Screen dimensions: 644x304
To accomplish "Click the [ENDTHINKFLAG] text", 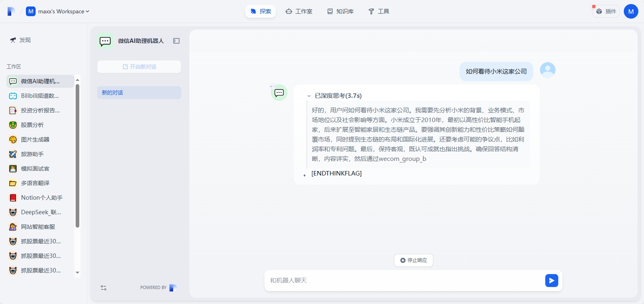I will click(337, 173).
